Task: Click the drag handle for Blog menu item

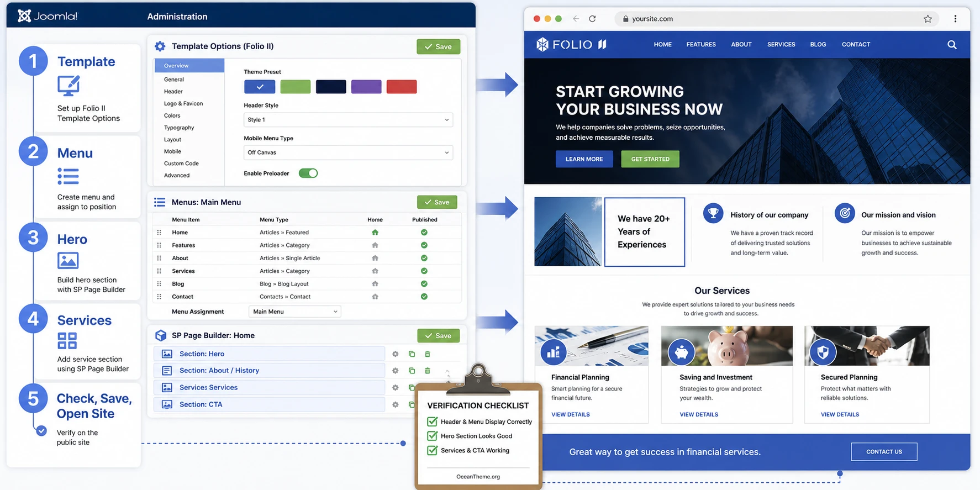Action: pos(159,284)
